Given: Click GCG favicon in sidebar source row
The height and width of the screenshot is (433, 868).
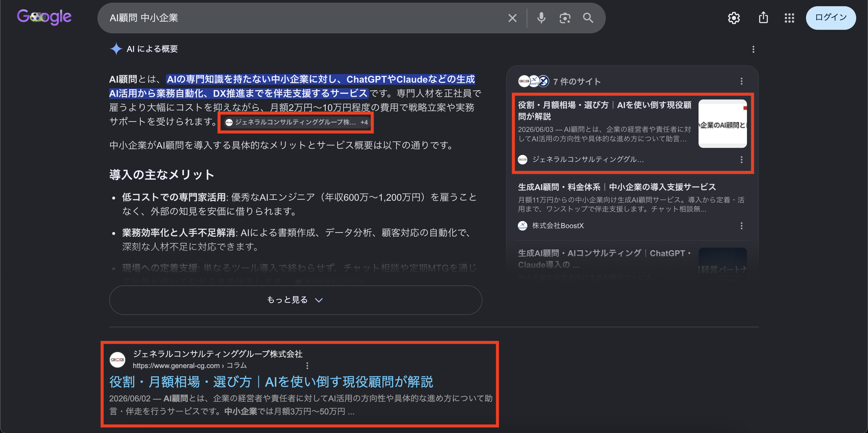Looking at the screenshot, I should (x=523, y=159).
